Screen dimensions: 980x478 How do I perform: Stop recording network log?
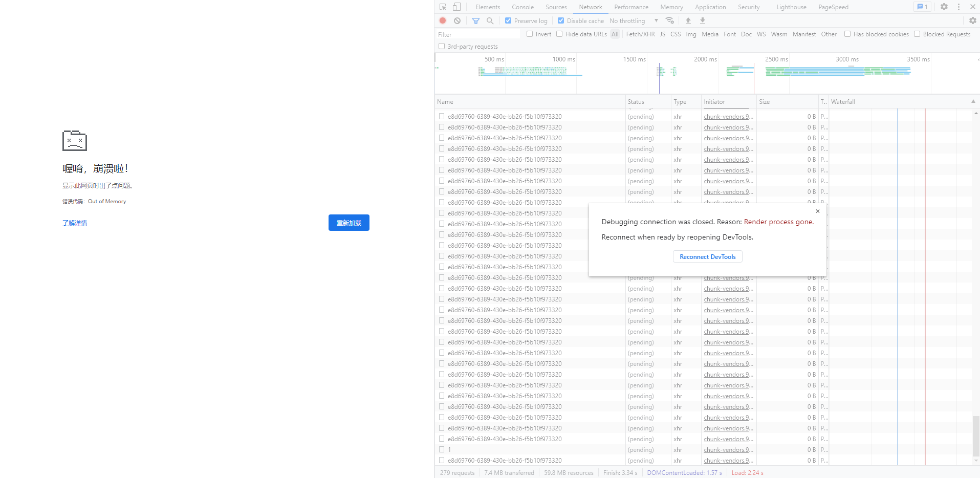[442, 20]
